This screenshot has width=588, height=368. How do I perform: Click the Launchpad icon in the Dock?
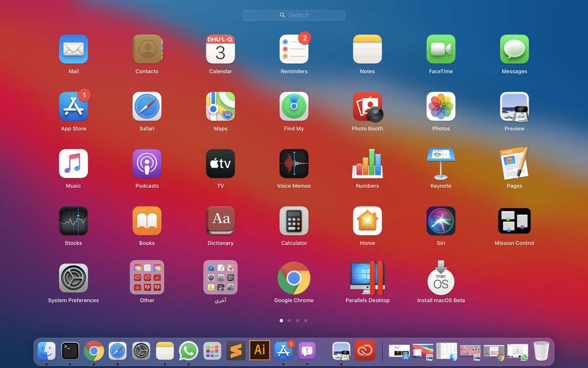coord(212,351)
